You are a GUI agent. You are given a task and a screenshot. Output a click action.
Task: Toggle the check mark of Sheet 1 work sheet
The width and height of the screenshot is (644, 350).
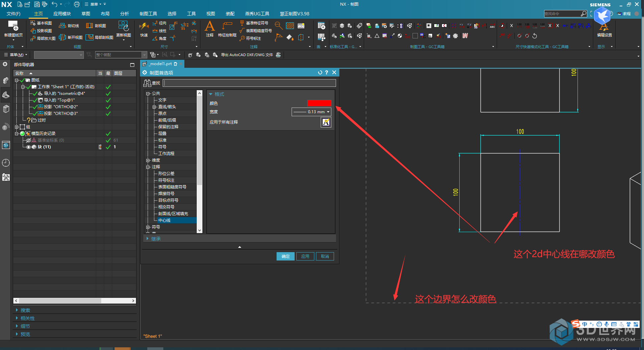coord(108,87)
